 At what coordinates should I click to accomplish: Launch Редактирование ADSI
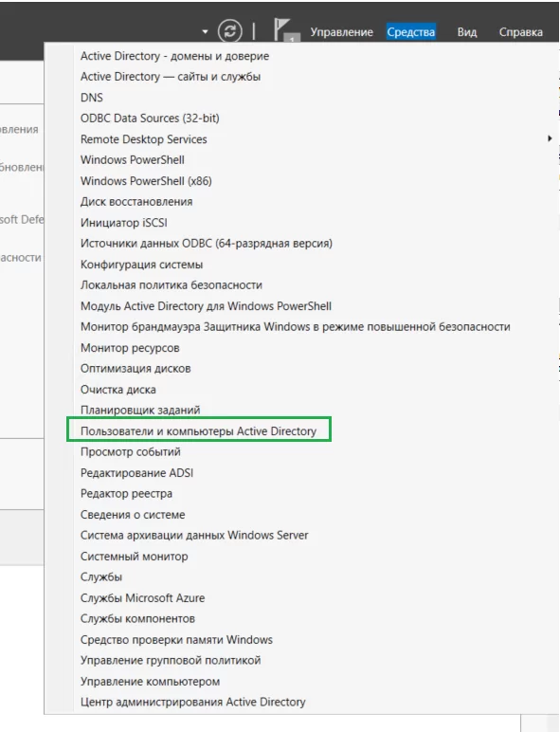136,473
